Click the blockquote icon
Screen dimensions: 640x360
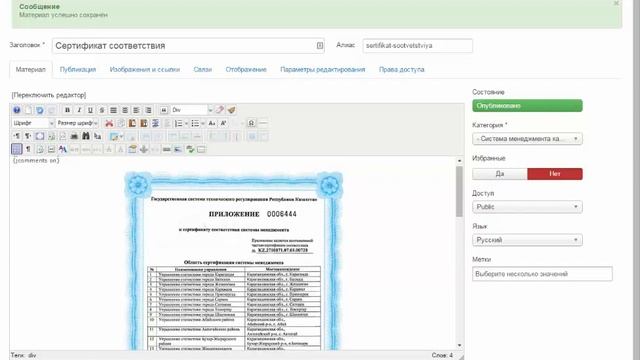point(164,110)
